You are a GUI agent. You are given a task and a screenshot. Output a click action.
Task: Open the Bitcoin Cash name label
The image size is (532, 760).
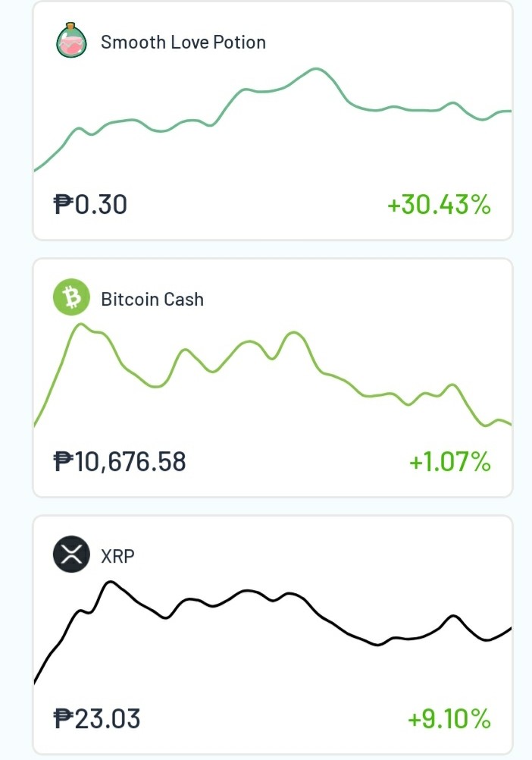pyautogui.click(x=152, y=299)
